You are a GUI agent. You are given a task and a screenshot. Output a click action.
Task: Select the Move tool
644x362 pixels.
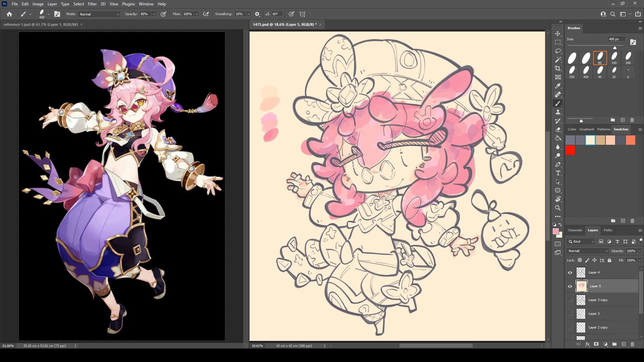click(558, 34)
